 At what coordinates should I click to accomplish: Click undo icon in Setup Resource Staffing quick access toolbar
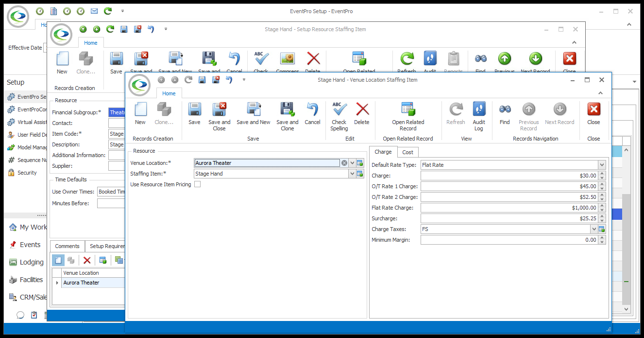[x=151, y=29]
